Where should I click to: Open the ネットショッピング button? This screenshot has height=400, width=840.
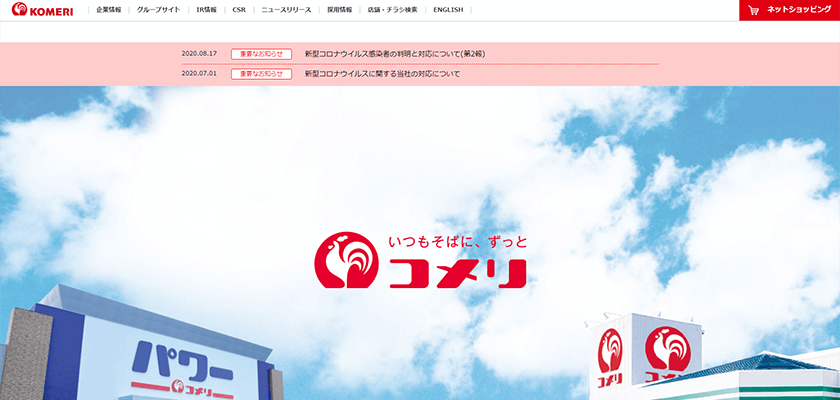pyautogui.click(x=790, y=10)
